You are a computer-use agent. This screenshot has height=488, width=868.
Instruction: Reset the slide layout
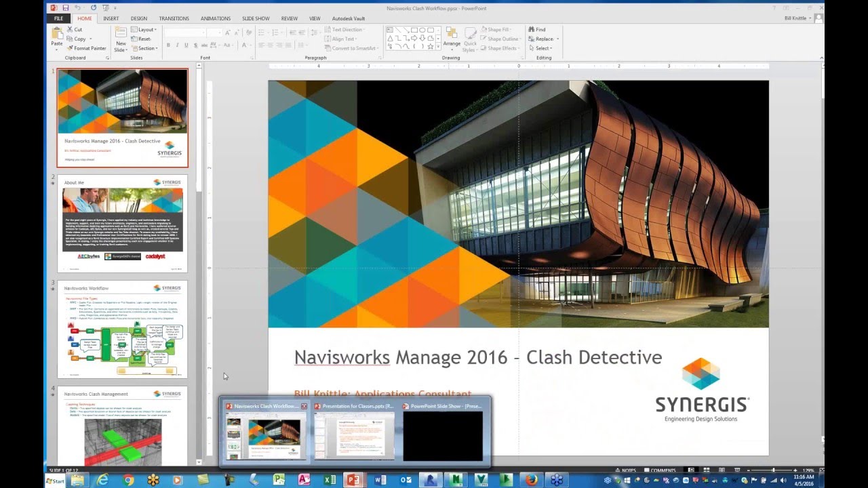point(141,39)
